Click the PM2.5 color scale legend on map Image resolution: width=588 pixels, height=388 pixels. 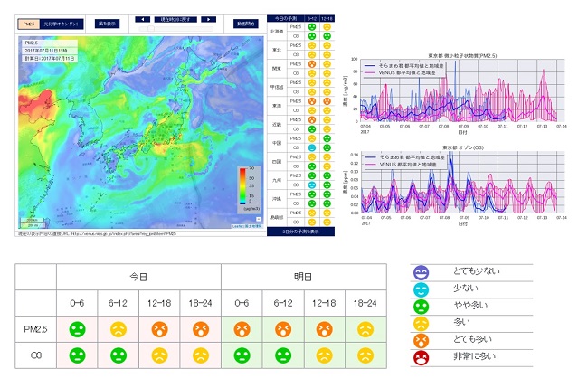[249, 189]
